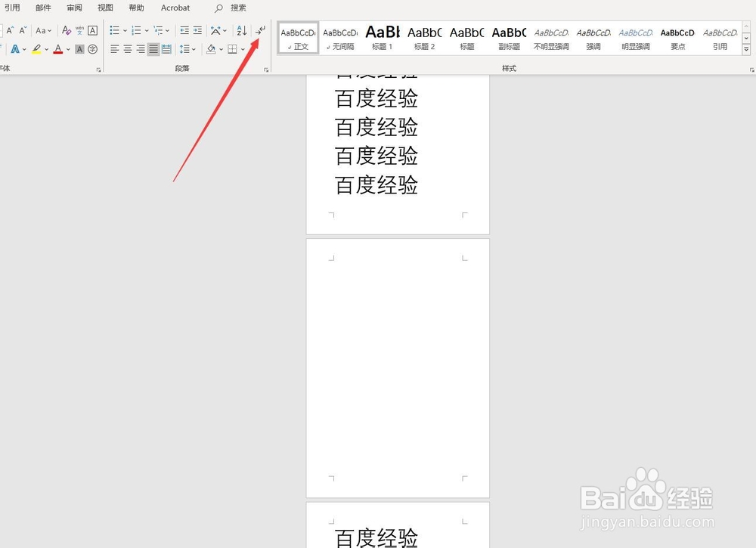Click the Decrease Indent icon
Image resolution: width=756 pixels, height=548 pixels.
click(x=184, y=30)
